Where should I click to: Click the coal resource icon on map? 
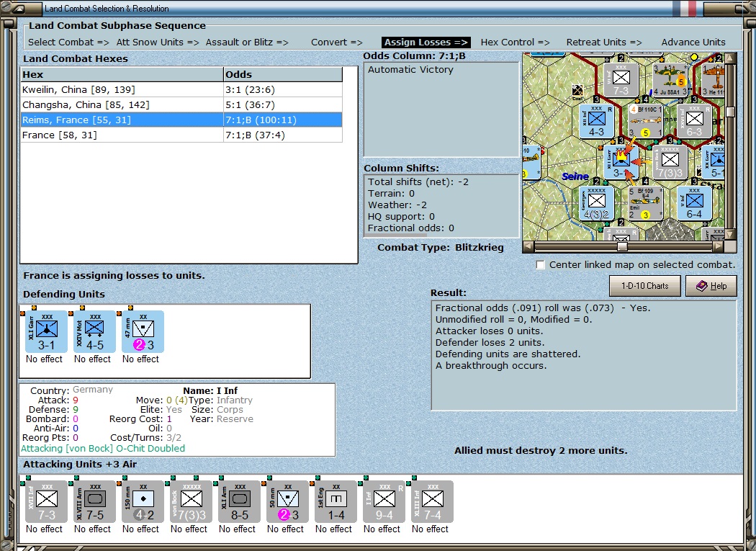click(x=577, y=91)
